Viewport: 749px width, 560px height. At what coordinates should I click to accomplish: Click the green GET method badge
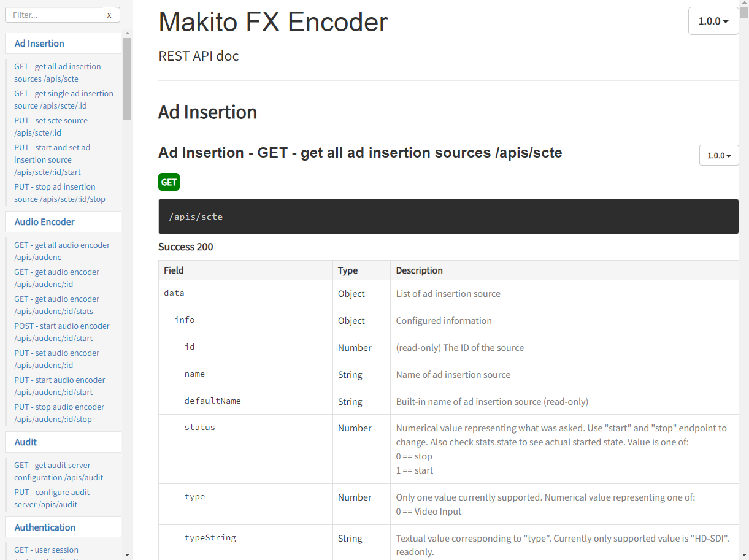point(169,182)
